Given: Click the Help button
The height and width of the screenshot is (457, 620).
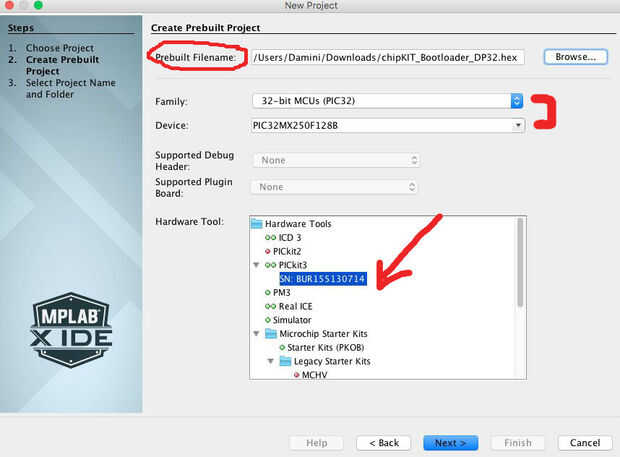Looking at the screenshot, I should click(317, 443).
